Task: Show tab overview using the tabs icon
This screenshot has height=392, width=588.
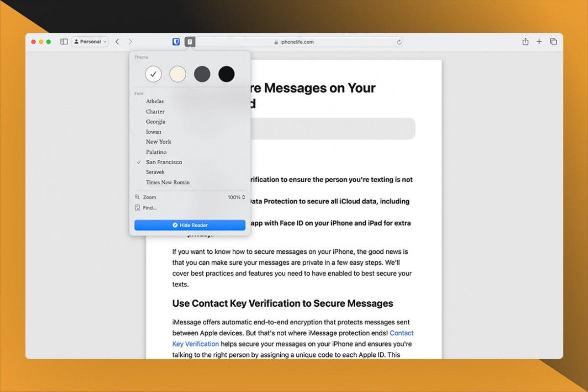Action: [x=553, y=42]
